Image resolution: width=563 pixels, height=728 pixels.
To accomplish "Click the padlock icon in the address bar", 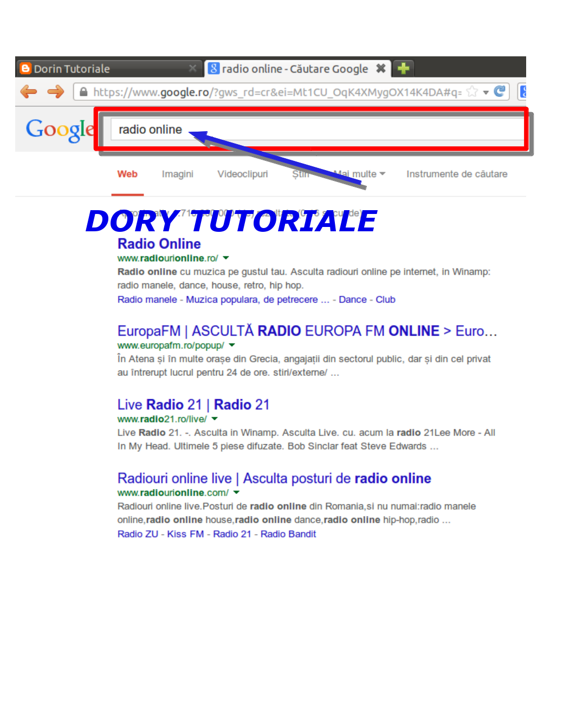I will click(x=83, y=92).
